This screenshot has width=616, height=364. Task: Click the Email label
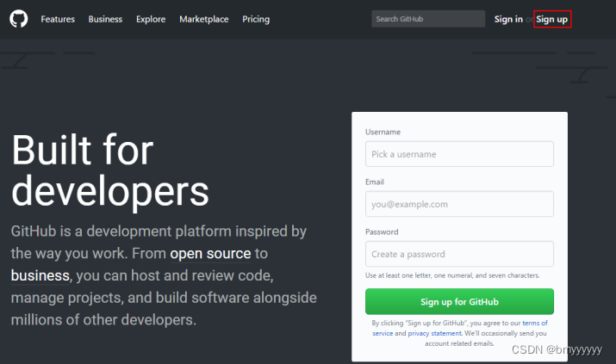375,182
